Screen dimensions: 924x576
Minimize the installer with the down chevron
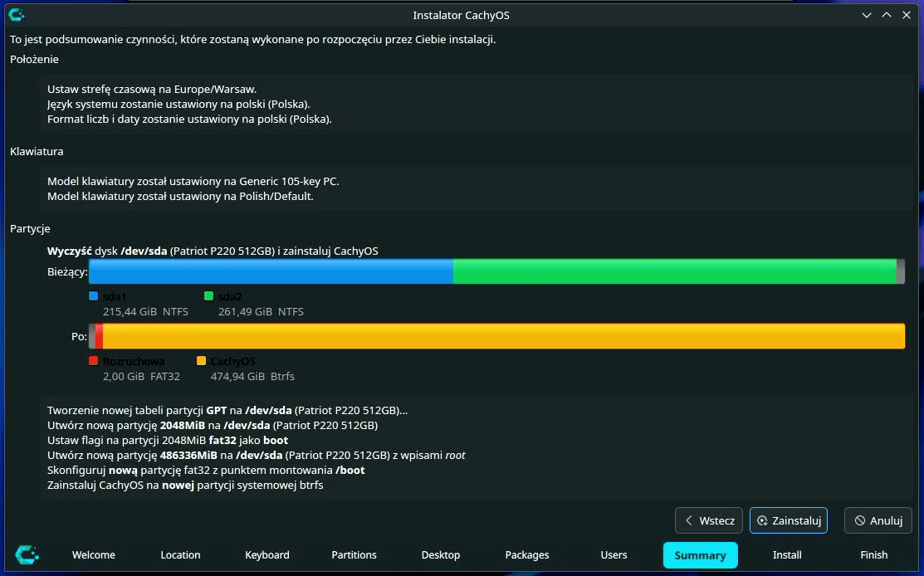point(866,15)
